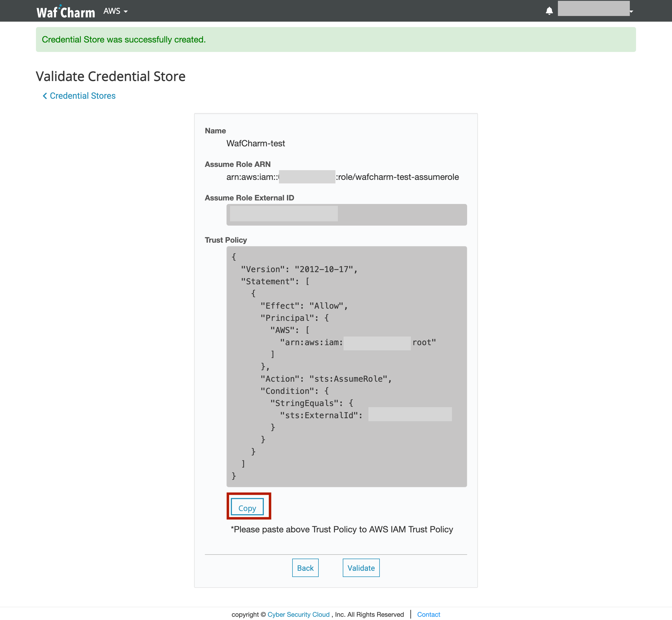Click the Back button

(x=305, y=568)
